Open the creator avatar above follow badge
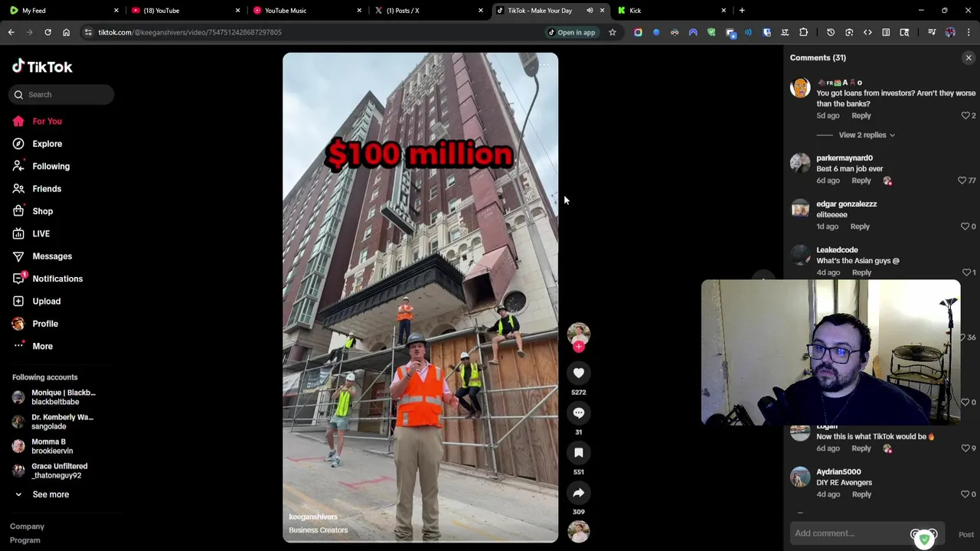The width and height of the screenshot is (980, 551). [579, 334]
